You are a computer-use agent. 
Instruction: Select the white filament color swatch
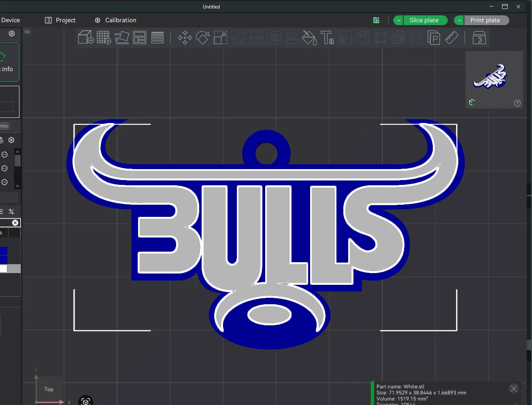3,269
